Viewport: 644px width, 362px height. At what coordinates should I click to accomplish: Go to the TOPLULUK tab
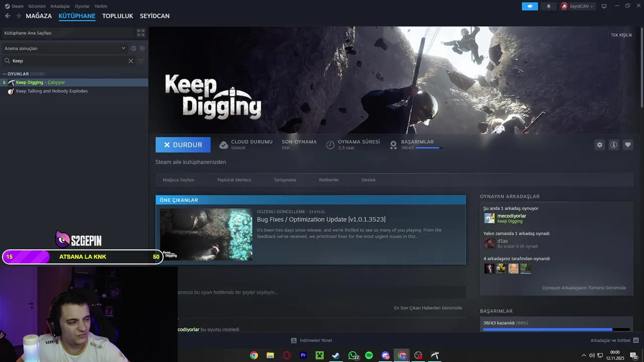tap(118, 16)
